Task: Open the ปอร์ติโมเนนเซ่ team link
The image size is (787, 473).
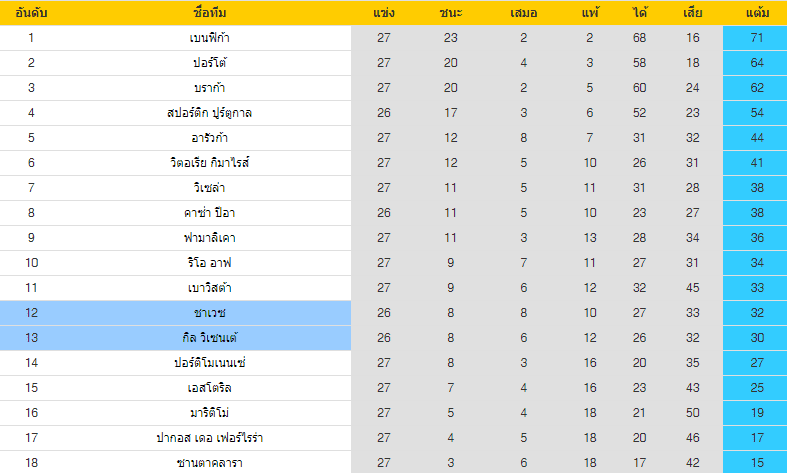Action: (x=210, y=363)
